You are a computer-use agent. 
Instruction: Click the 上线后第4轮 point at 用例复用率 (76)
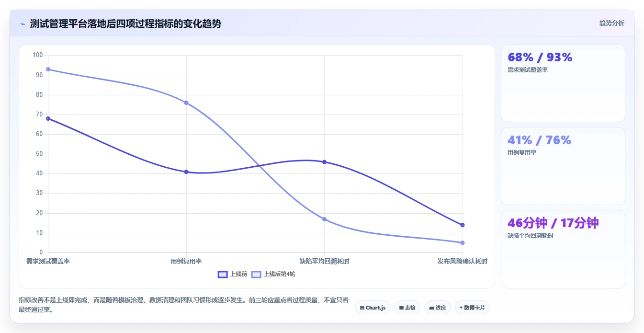click(x=186, y=103)
